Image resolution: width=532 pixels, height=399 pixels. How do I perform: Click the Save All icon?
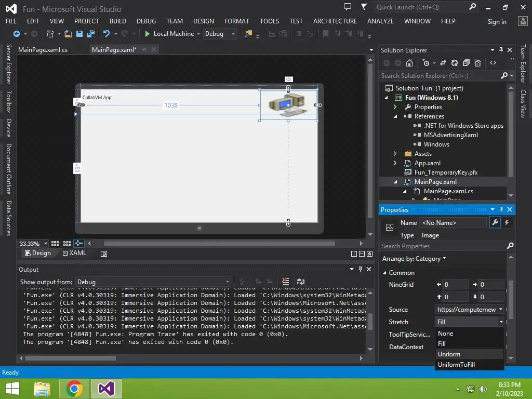pyautogui.click(x=90, y=34)
